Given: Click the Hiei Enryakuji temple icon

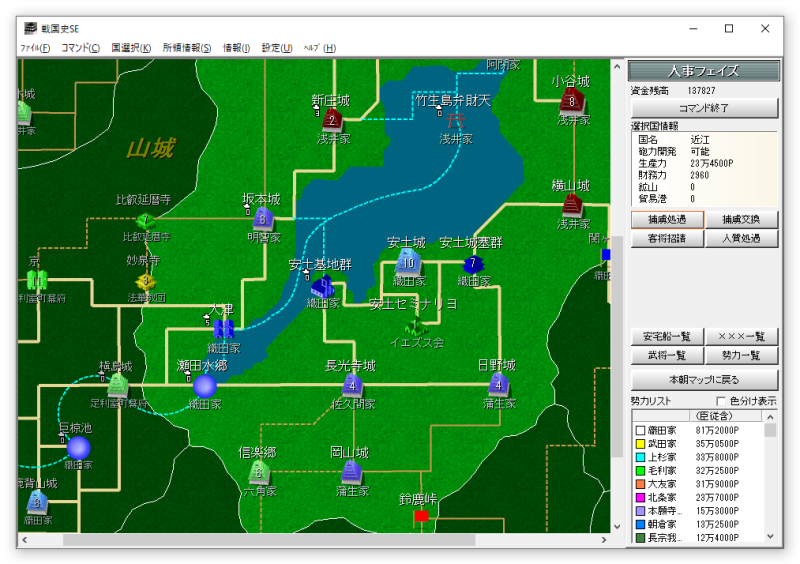Looking at the screenshot, I should [145, 221].
